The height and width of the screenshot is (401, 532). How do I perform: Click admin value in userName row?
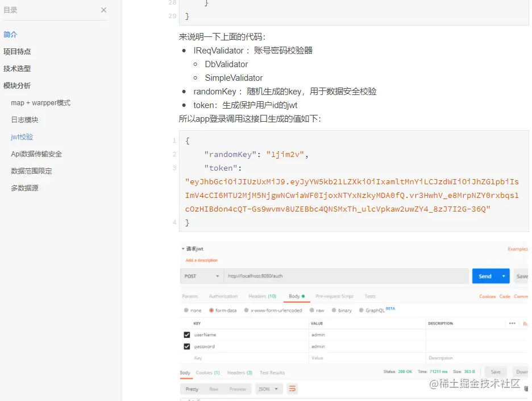(x=318, y=335)
